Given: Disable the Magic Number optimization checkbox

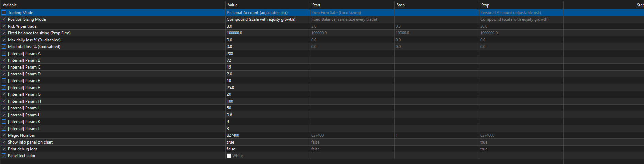Looking at the screenshot, I should pyautogui.click(x=4, y=135).
